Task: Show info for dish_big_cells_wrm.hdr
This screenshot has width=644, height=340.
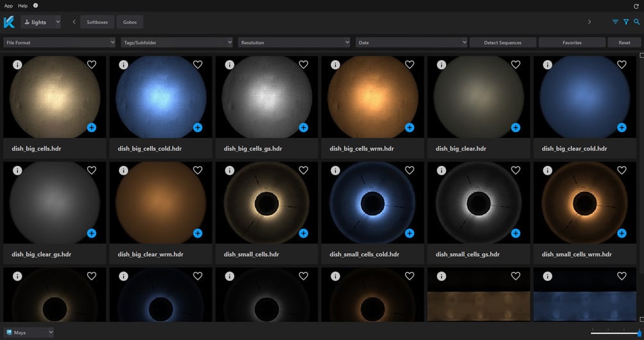Action: point(335,65)
